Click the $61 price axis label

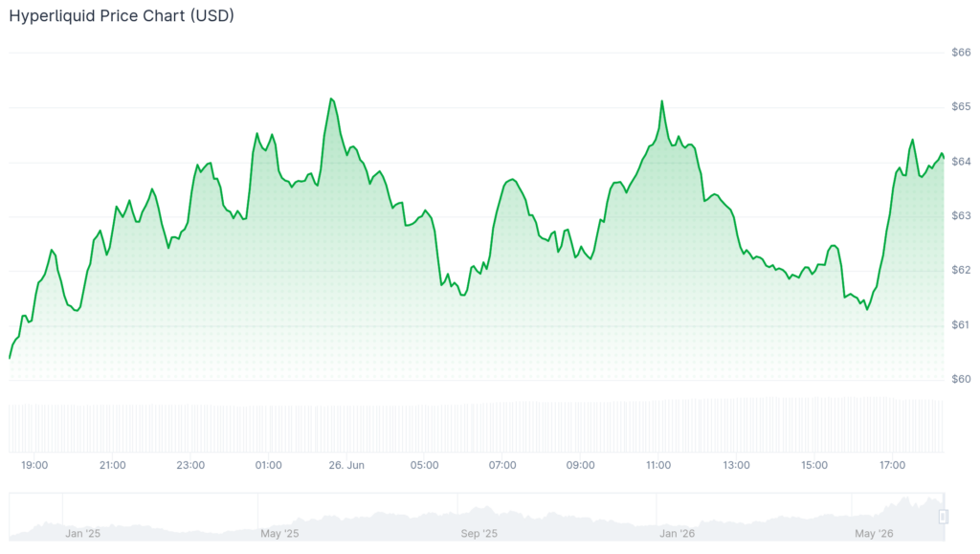click(x=961, y=324)
